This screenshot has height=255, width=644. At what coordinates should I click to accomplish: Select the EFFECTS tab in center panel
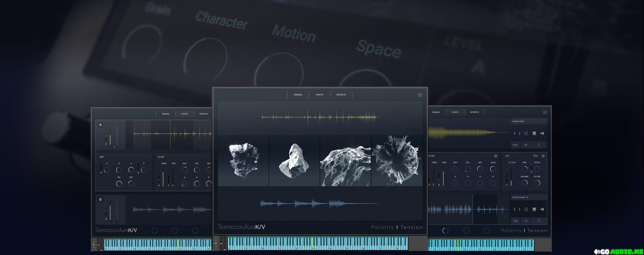341,95
